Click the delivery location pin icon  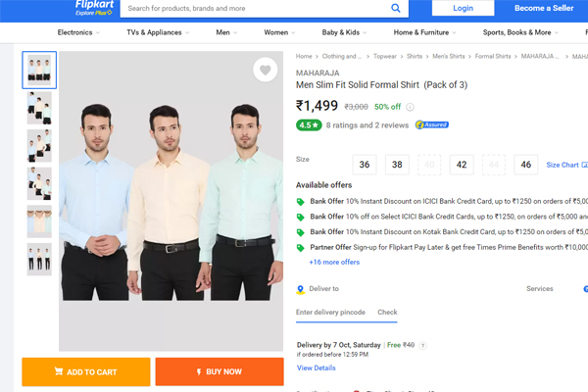point(301,289)
